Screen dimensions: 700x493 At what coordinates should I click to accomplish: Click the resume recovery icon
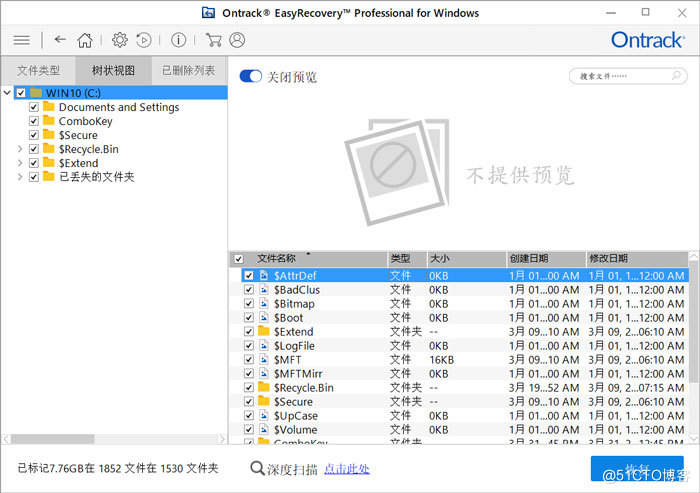point(144,40)
